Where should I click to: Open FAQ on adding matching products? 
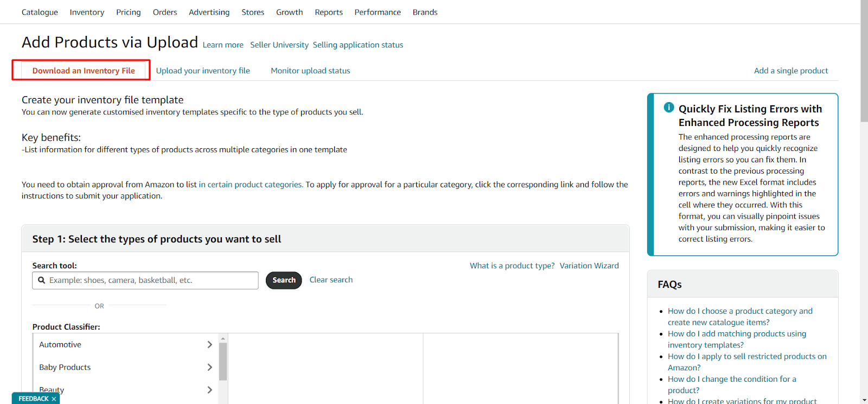pos(737,339)
